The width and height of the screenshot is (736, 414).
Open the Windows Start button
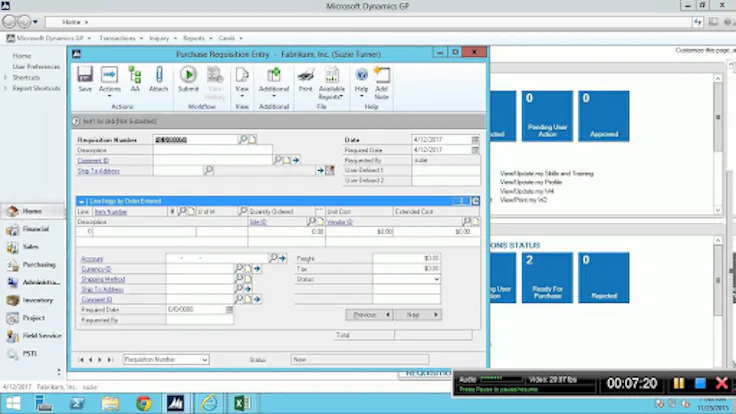(13, 403)
